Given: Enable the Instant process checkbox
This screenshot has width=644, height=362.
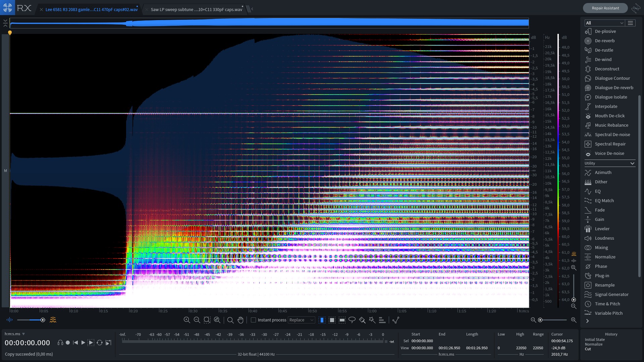Looking at the screenshot, I should tap(254, 320).
